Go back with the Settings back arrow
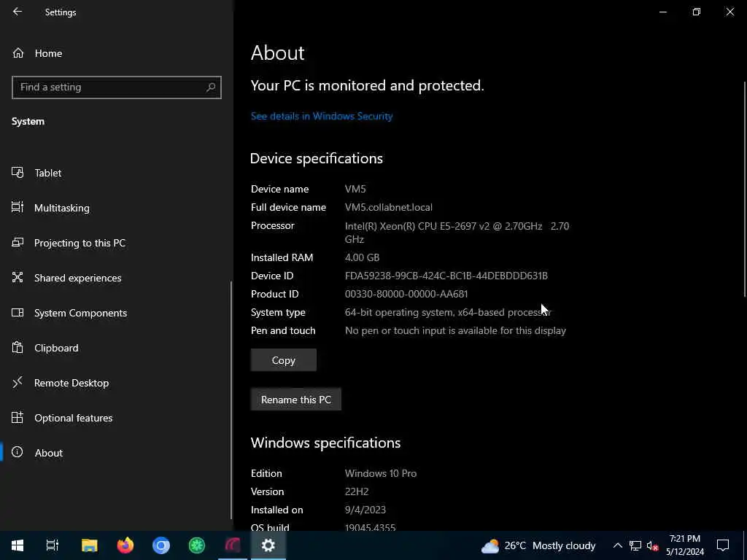Viewport: 747px width, 560px height. (x=18, y=12)
